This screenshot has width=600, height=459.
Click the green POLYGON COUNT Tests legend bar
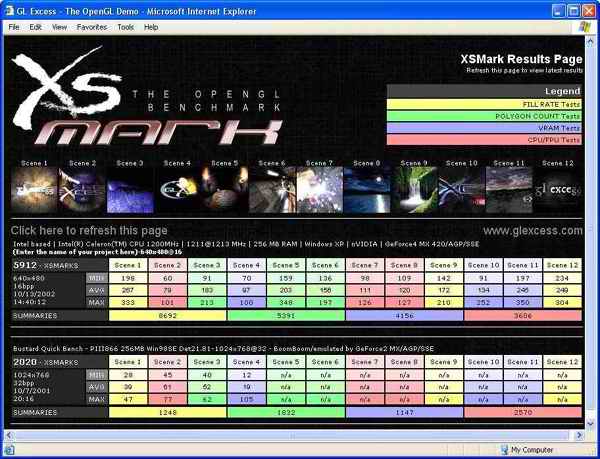coord(484,116)
